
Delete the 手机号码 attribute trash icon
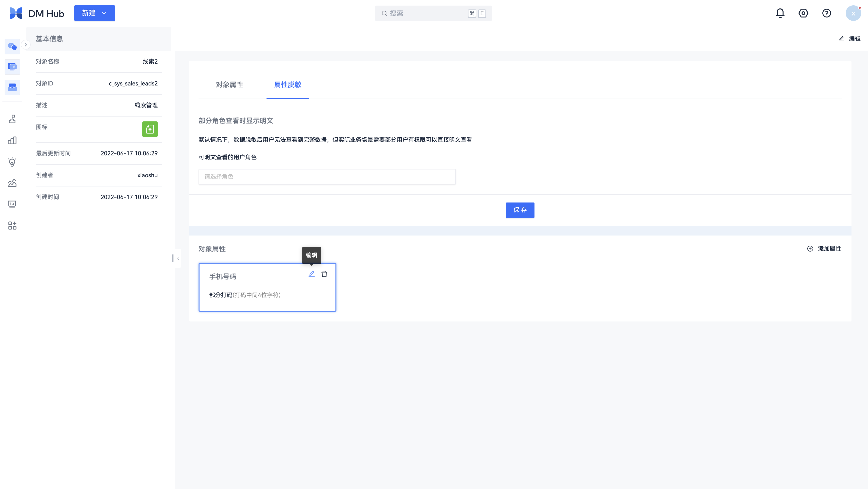(324, 274)
